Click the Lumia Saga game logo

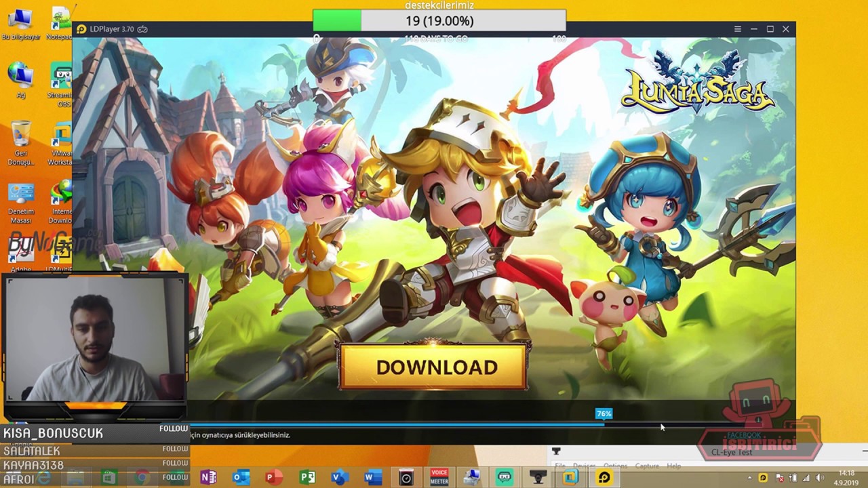pyautogui.click(x=697, y=83)
